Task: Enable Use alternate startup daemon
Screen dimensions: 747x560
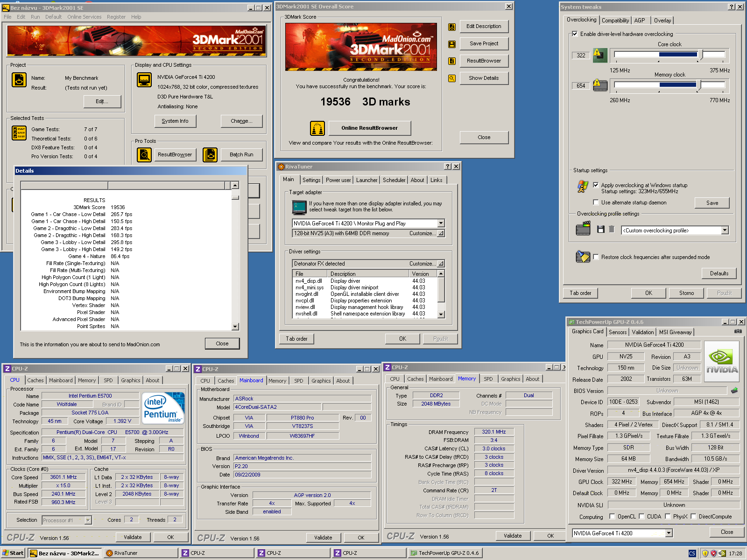Action: [596, 202]
